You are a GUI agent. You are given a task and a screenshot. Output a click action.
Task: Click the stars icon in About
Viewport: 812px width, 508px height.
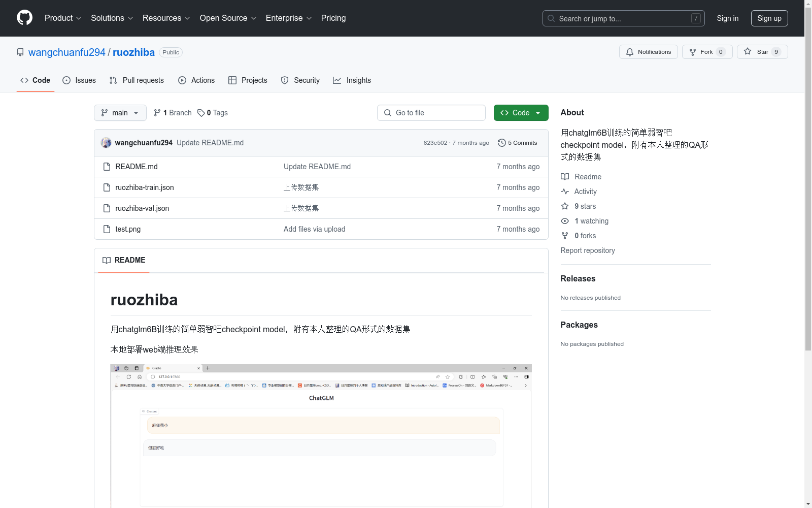click(565, 206)
